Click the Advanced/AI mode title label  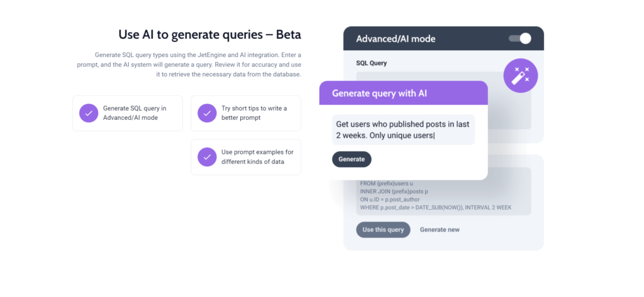pos(396,39)
